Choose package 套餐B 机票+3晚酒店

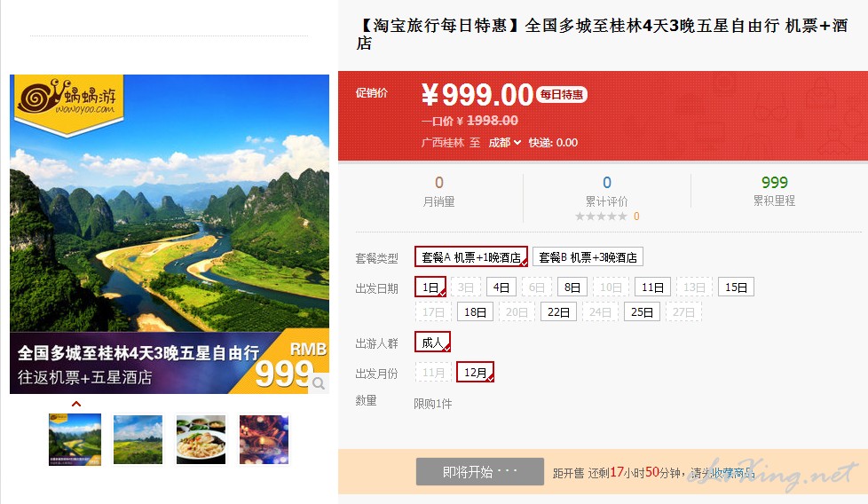pos(588,257)
